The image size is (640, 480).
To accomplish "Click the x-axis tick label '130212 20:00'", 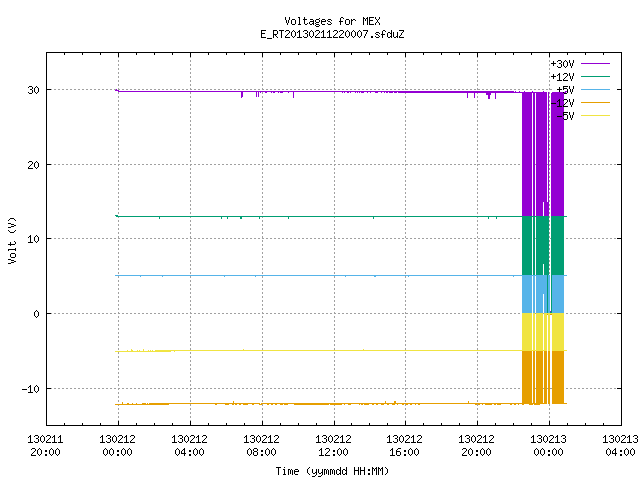I will pos(477,446).
